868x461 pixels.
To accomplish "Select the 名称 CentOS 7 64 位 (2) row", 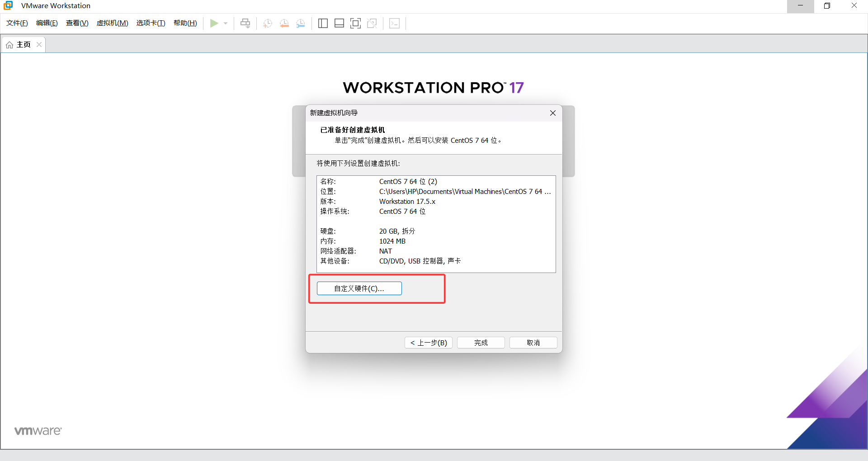I will pyautogui.click(x=436, y=182).
